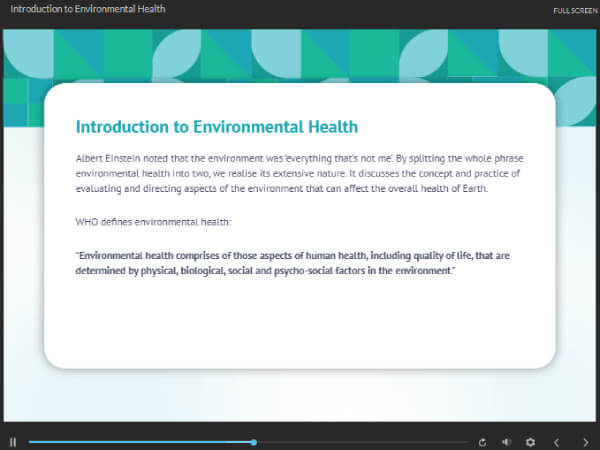
Task: Click the played portion of seekbar
Action: tap(140, 442)
